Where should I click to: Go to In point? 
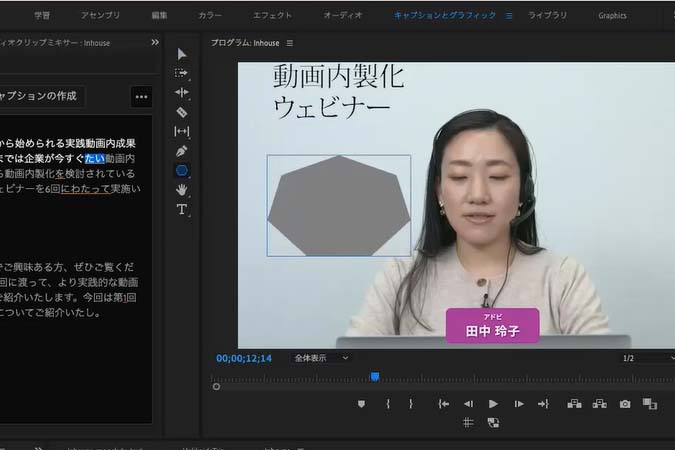[444, 404]
